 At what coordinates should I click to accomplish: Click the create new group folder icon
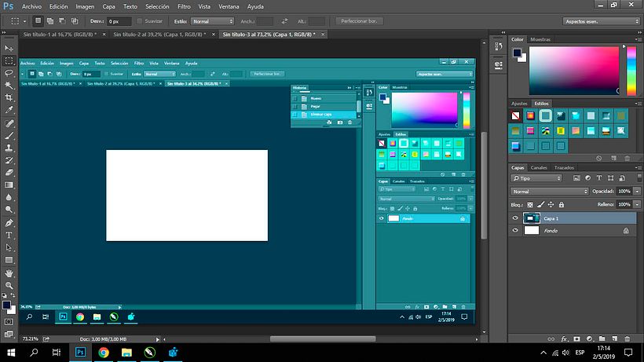pyautogui.click(x=602, y=339)
